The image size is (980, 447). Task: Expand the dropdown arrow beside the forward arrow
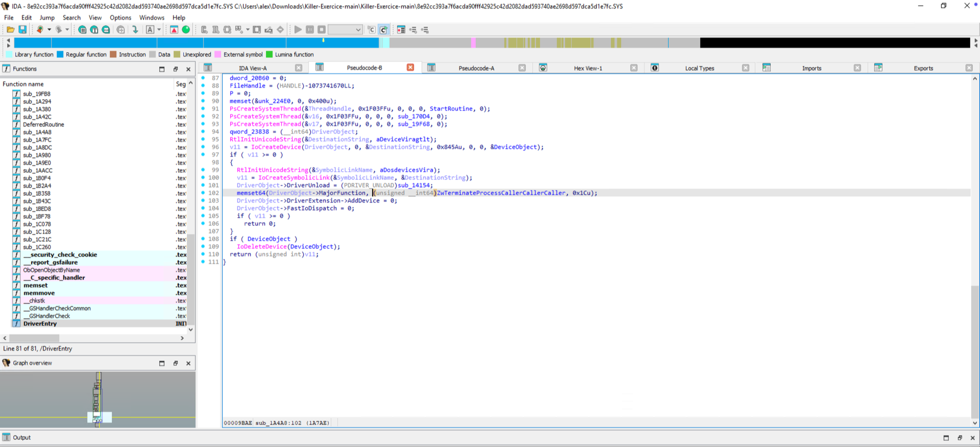click(67, 30)
